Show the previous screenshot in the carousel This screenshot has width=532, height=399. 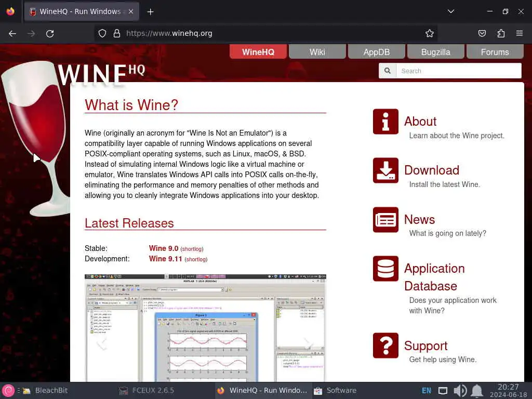click(101, 344)
